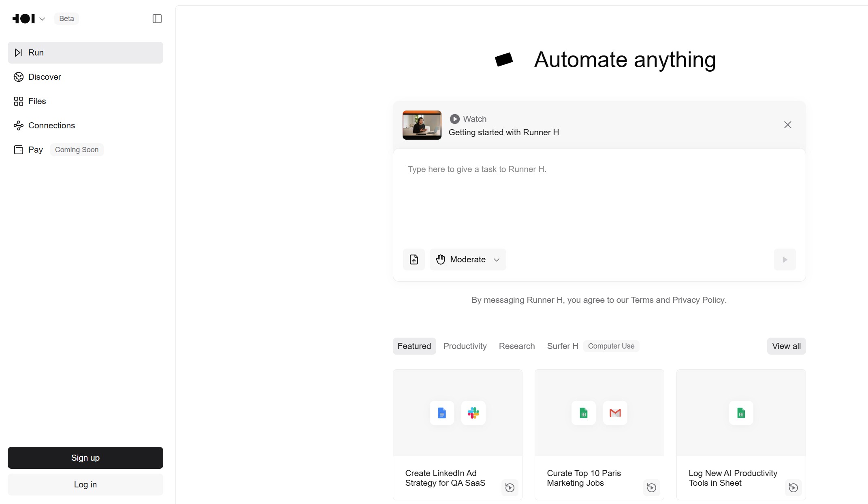Open the Discover page

click(x=85, y=77)
